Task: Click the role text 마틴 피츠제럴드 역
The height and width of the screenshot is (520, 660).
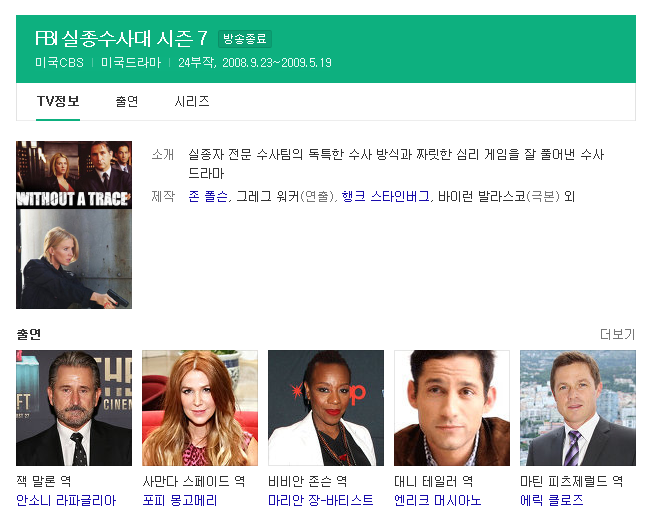Action: (x=572, y=481)
